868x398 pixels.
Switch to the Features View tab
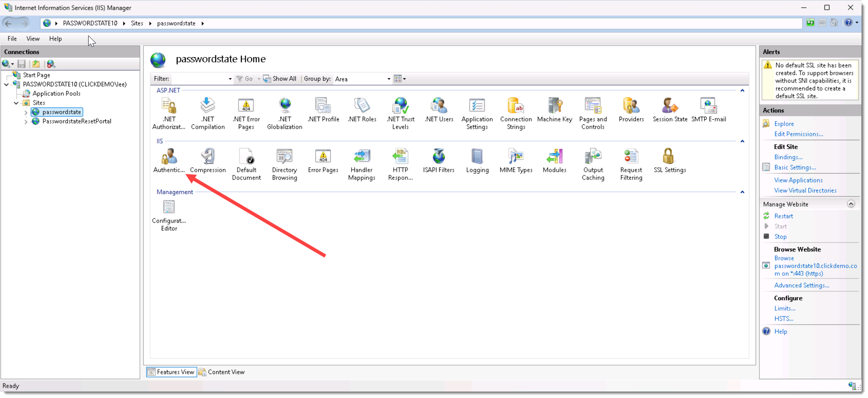point(171,372)
